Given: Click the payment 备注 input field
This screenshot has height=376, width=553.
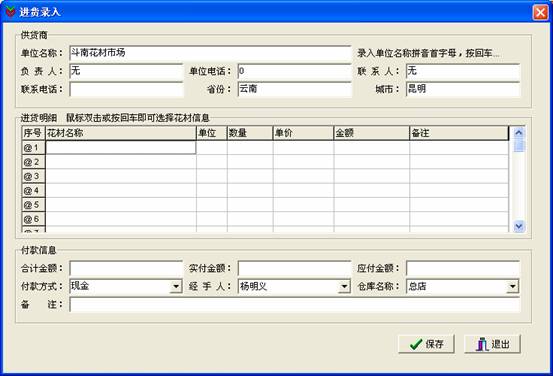Looking at the screenshot, I should [295, 305].
